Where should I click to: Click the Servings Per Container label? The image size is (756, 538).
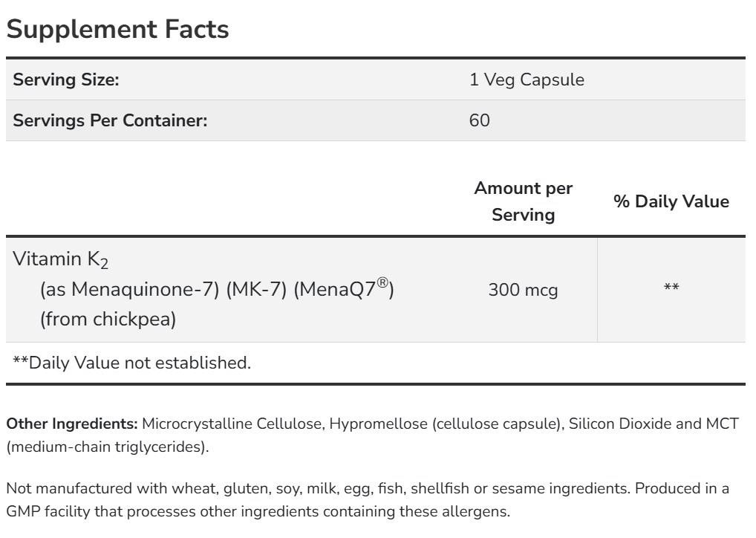(110, 120)
